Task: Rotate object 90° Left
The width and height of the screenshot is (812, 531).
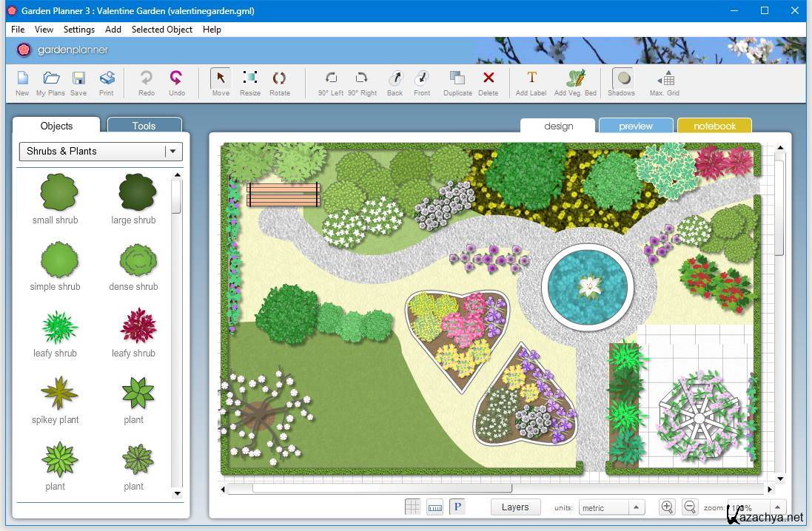Action: pyautogui.click(x=331, y=82)
